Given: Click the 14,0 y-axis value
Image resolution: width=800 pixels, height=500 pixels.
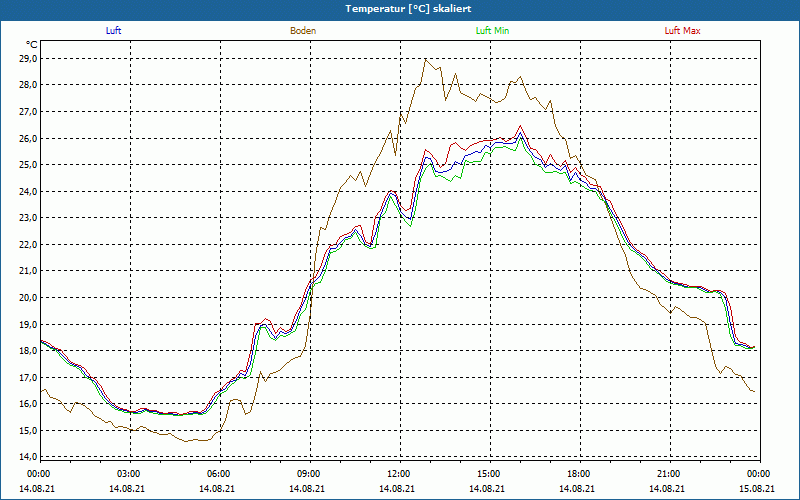Looking at the screenshot, I should pyautogui.click(x=29, y=457).
